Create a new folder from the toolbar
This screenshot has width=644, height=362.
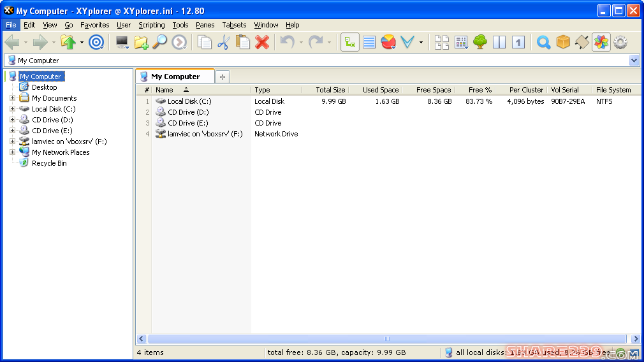click(141, 42)
